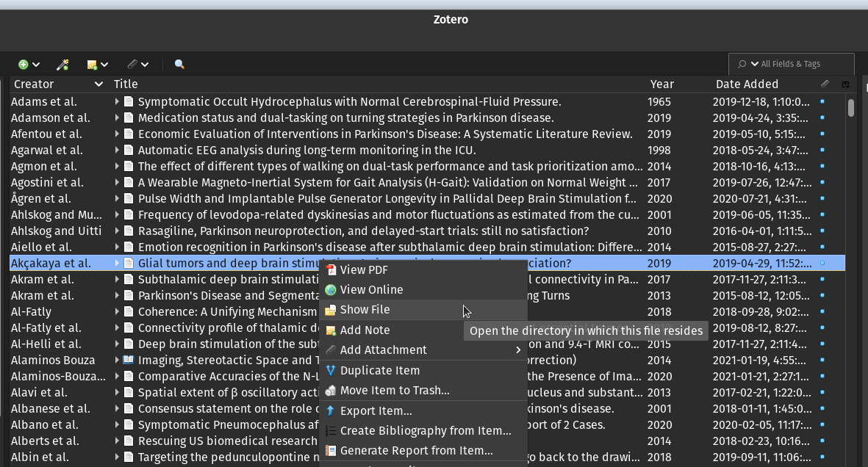Choose Duplicate Item in context menu
Viewport: 868px width, 467px height.
423,371
